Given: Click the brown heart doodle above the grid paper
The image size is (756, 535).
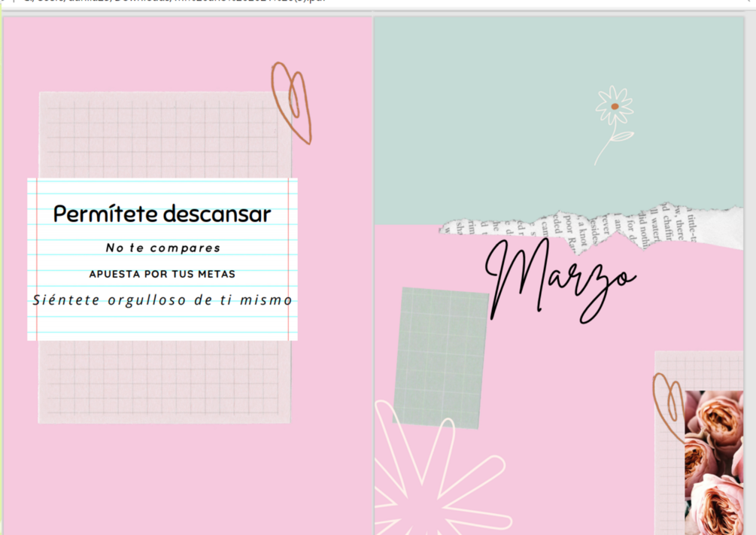Looking at the screenshot, I should (292, 103).
